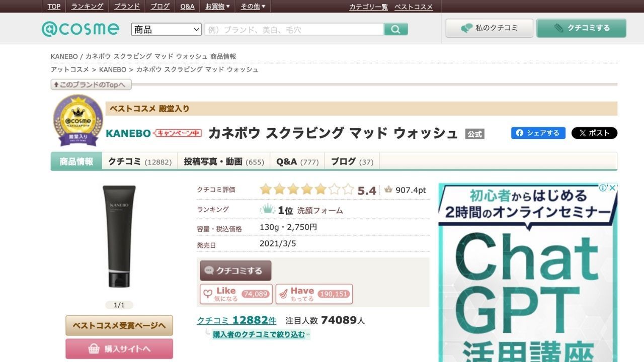This screenshot has width=644, height=362.
Task: Click the 公式 badge
Action: (474, 134)
